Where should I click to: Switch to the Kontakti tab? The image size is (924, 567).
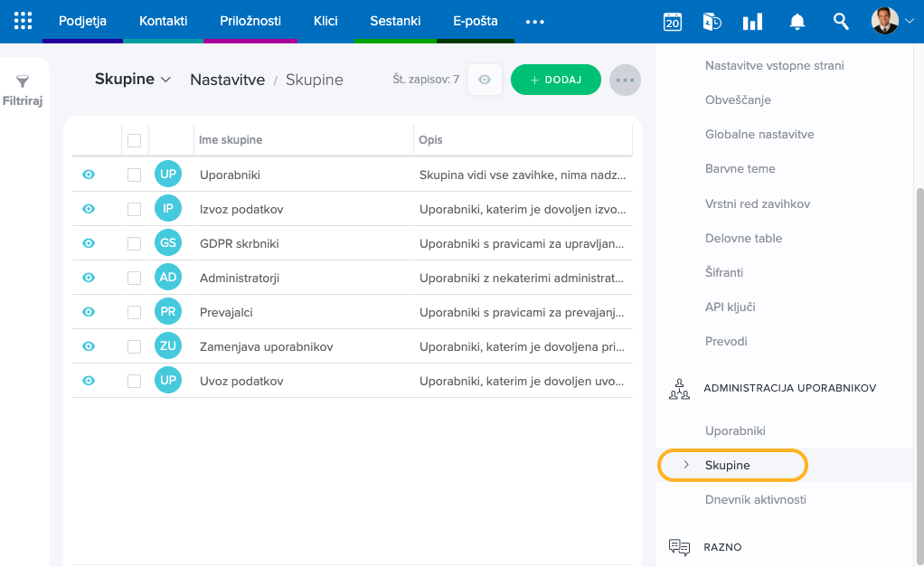(164, 21)
